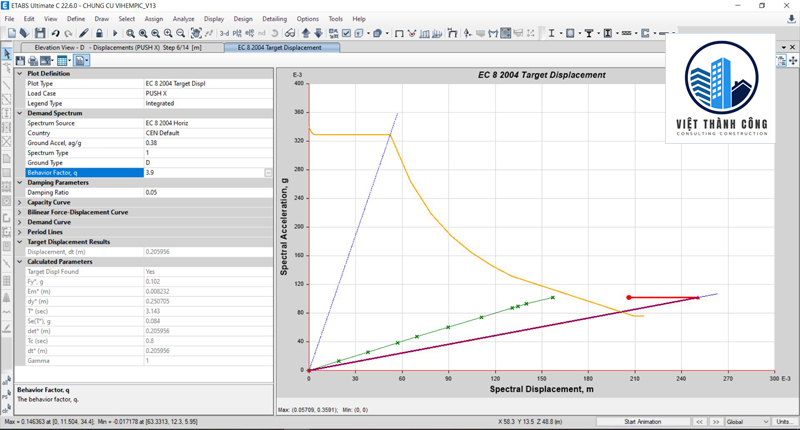This screenshot has width=800, height=430.
Task: Click the Move Up in List arrow icon
Action: point(305,33)
